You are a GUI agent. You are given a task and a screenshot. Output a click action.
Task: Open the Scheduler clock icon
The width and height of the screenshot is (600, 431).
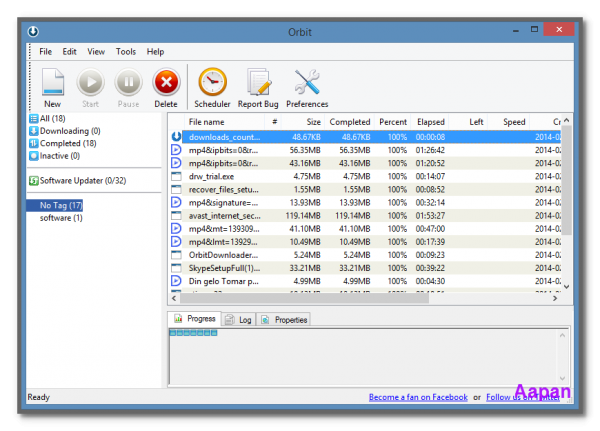click(212, 82)
